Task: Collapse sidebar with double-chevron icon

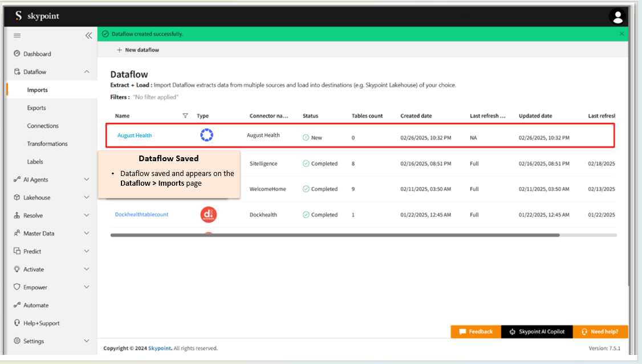Action: (88, 35)
